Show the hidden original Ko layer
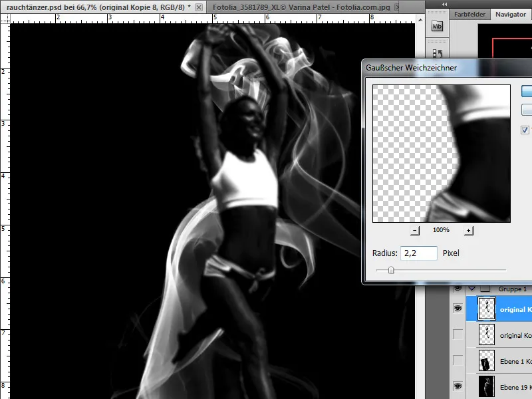Image resolution: width=532 pixels, height=399 pixels. (458, 335)
